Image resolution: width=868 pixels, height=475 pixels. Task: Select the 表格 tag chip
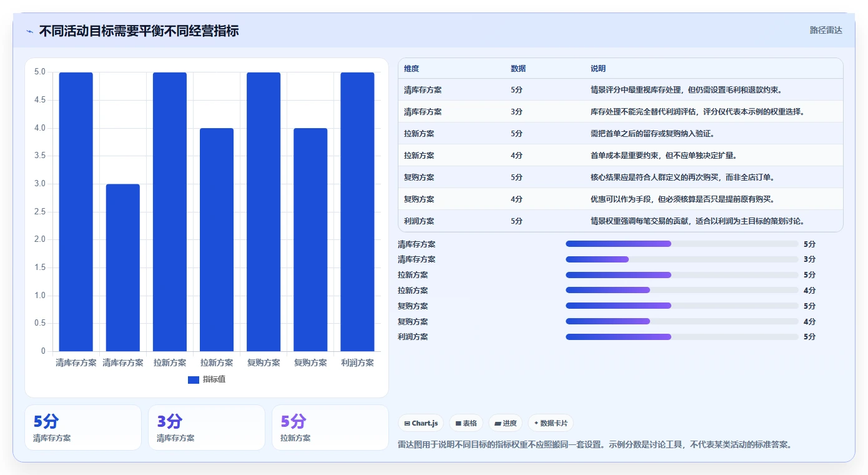[466, 423]
